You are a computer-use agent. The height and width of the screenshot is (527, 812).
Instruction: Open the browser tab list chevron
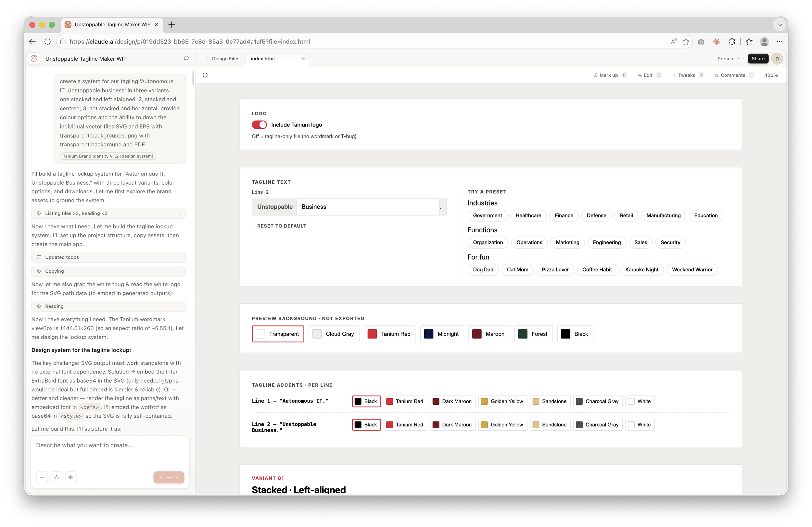point(780,25)
